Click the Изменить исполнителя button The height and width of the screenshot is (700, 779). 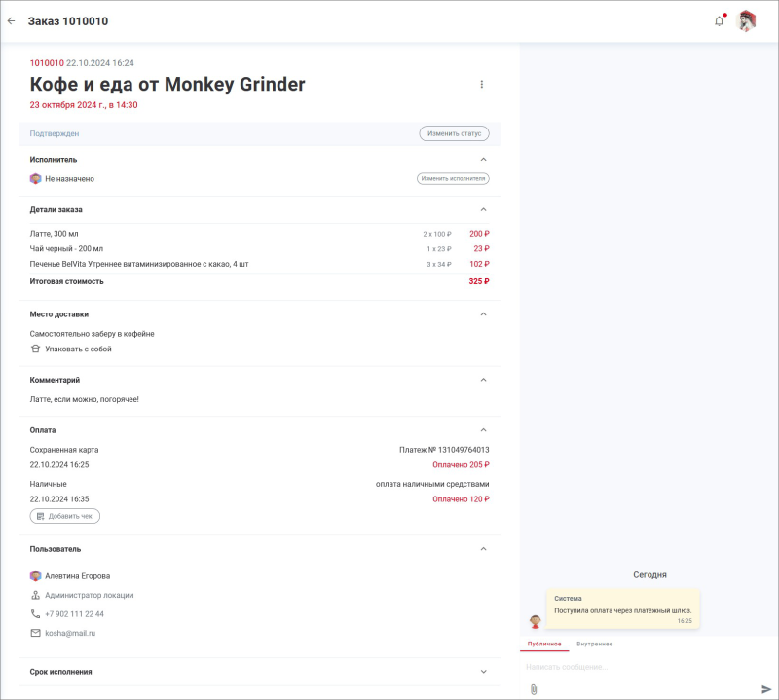tap(453, 179)
